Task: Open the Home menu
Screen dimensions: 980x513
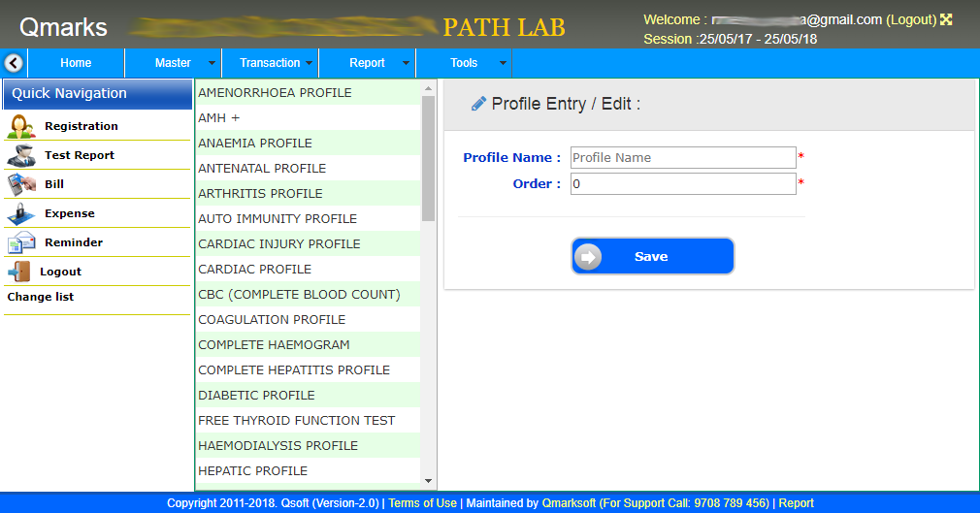Action: pos(76,63)
